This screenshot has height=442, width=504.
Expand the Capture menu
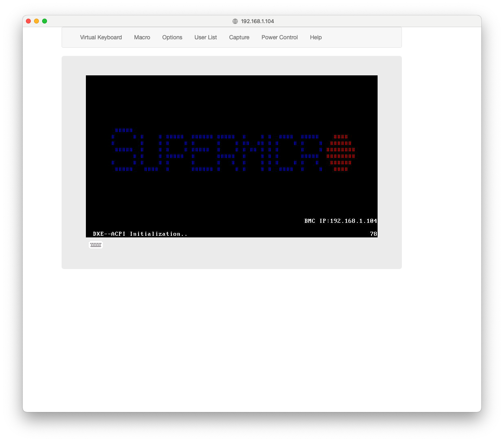coord(239,37)
